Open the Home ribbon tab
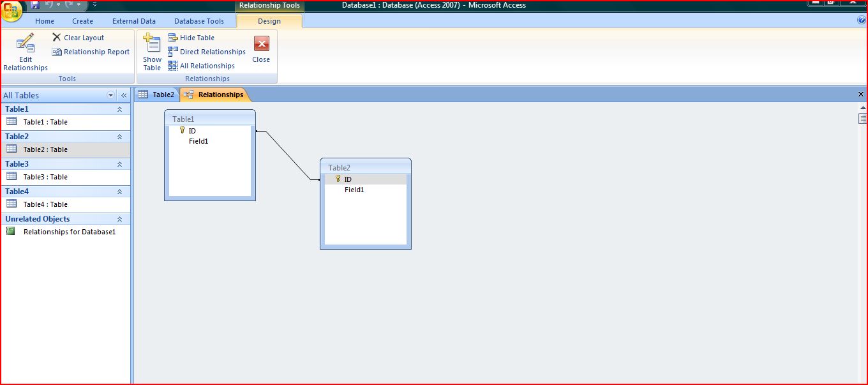 45,21
